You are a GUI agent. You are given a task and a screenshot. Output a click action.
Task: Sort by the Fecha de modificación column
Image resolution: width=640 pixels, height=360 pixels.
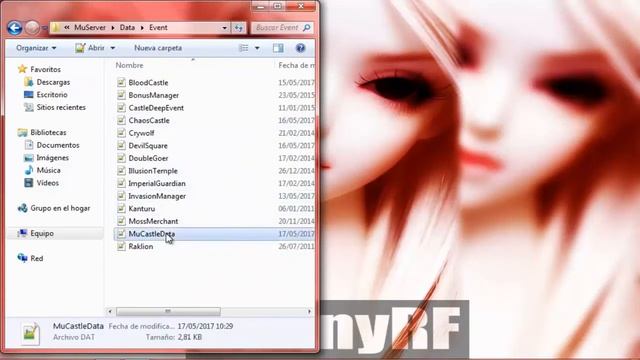point(296,65)
